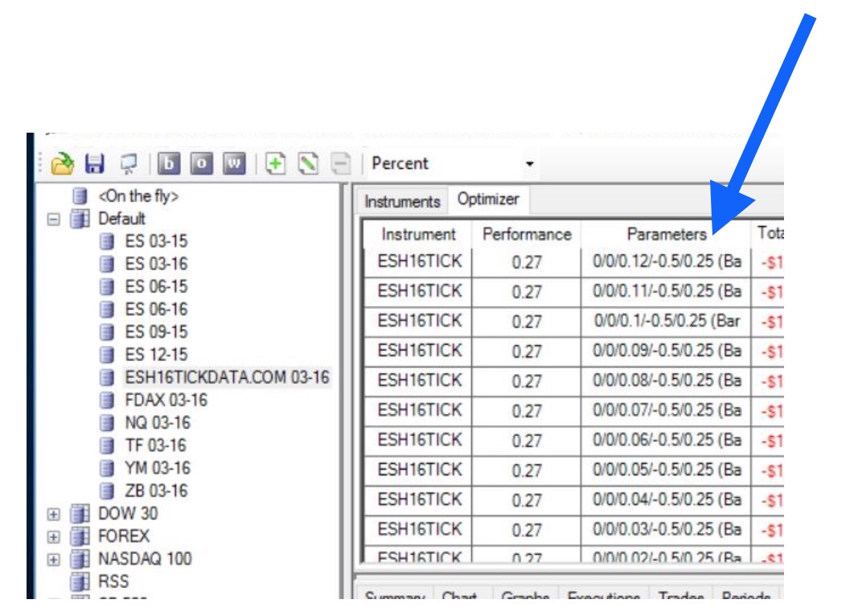The image size is (854, 616).
Task: Sort by the Instrument column header
Action: point(418,235)
